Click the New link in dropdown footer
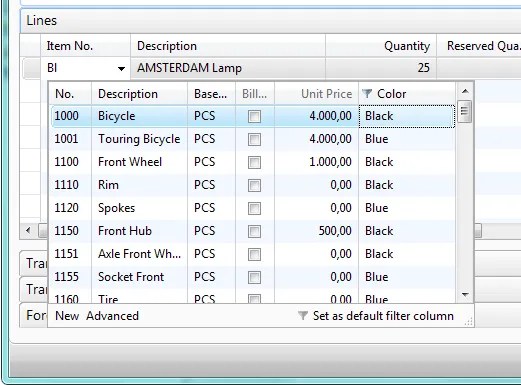This screenshot has width=521, height=385. (67, 316)
